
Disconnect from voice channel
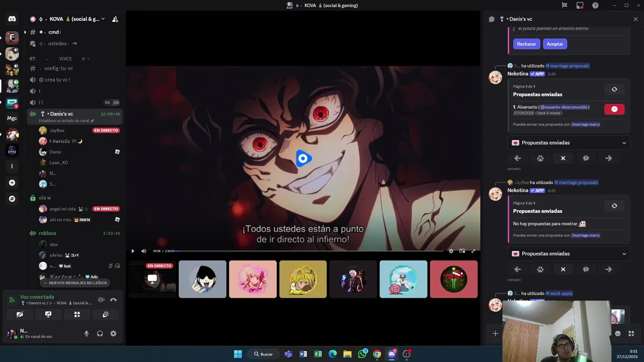tap(113, 300)
